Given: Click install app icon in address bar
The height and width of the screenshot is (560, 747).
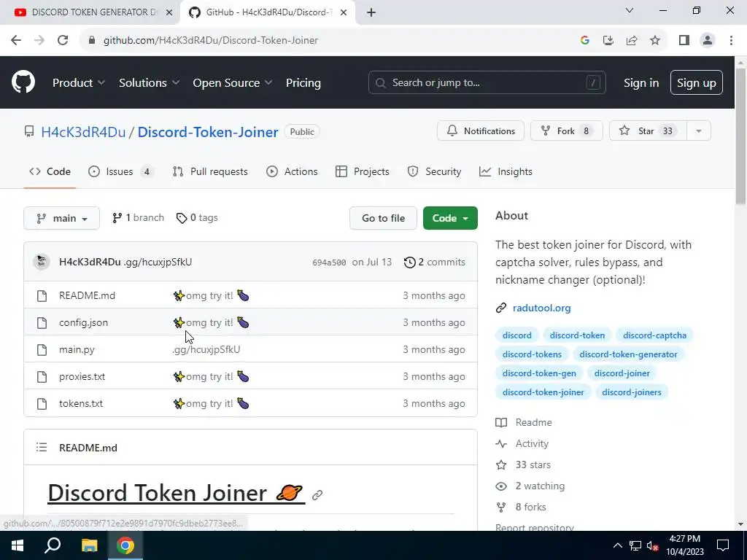Looking at the screenshot, I should (x=608, y=41).
